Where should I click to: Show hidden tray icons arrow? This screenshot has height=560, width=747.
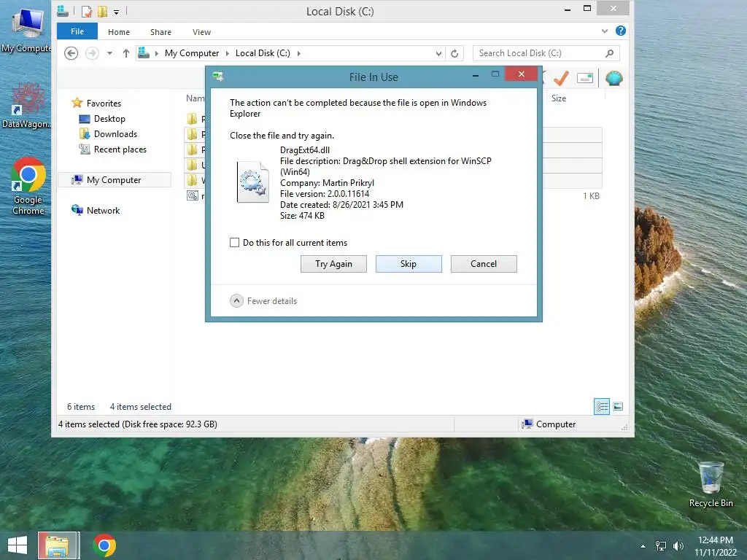pyautogui.click(x=643, y=546)
